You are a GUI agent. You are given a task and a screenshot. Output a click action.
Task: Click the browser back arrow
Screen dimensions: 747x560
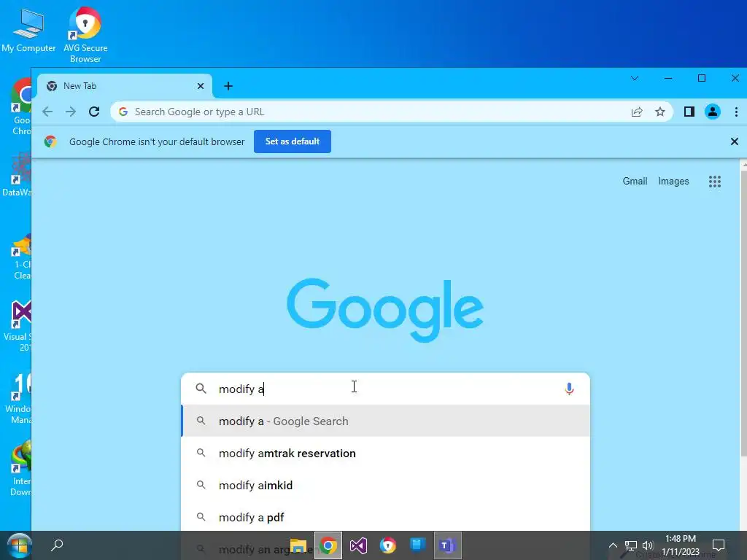click(x=47, y=112)
